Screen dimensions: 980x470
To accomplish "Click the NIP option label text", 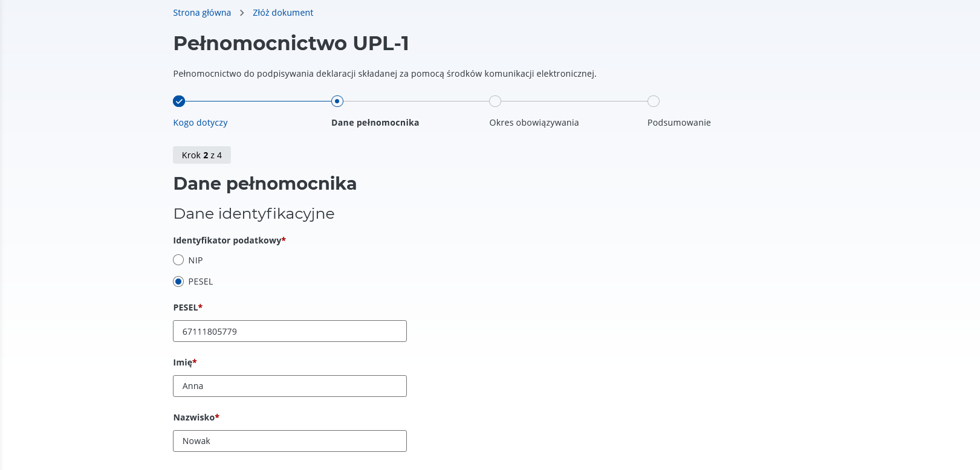I will tap(195, 260).
